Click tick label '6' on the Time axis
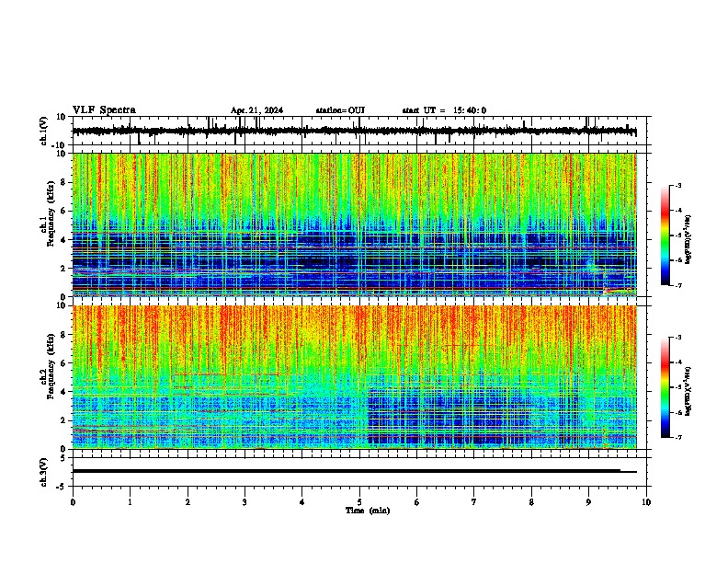Image resolution: width=728 pixels, height=563 pixels. (x=416, y=502)
